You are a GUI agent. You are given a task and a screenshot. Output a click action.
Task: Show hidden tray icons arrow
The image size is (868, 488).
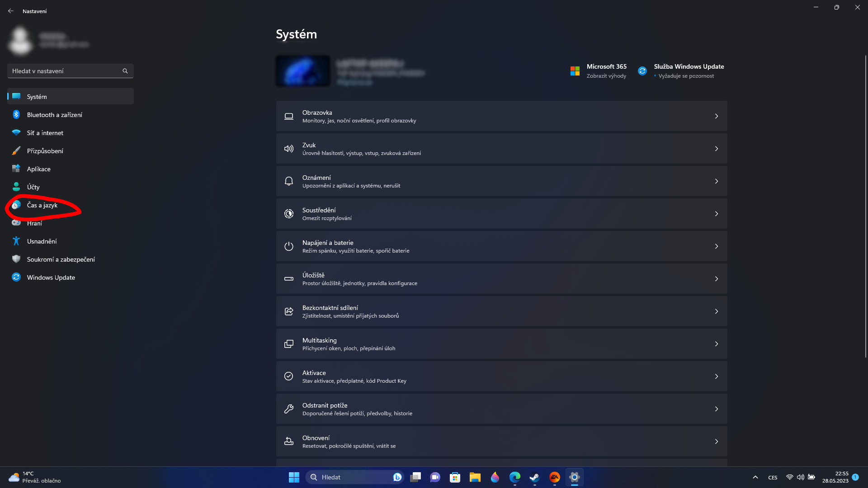click(755, 477)
